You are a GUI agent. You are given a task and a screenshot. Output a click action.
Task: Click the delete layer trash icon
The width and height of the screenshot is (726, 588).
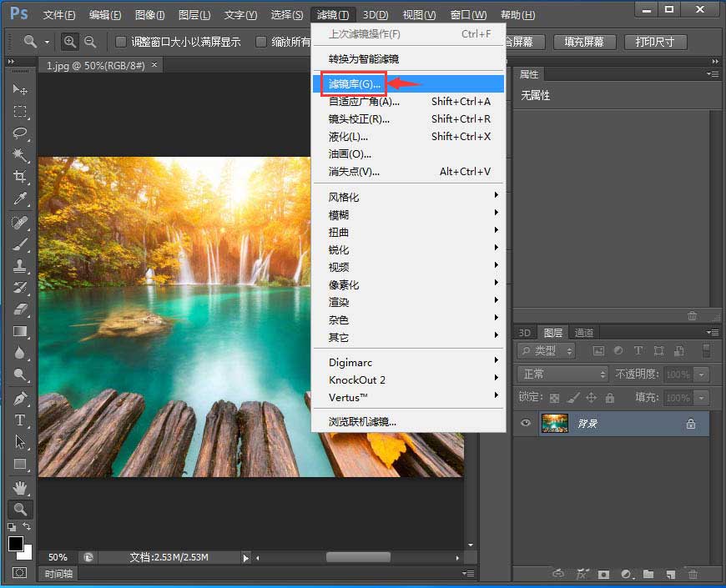pos(693,574)
